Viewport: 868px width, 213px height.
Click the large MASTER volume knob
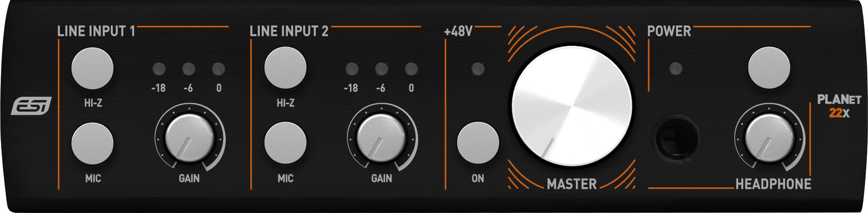[572, 106]
